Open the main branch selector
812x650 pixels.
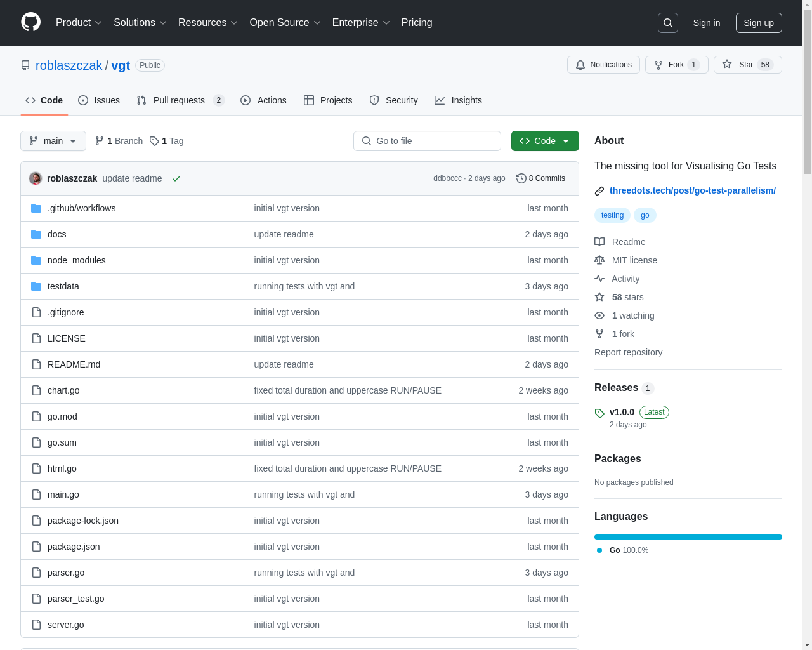[53, 141]
